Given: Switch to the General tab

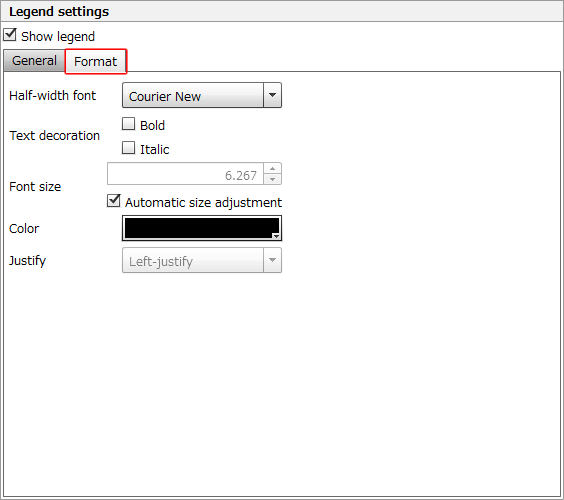Looking at the screenshot, I should pyautogui.click(x=34, y=61).
